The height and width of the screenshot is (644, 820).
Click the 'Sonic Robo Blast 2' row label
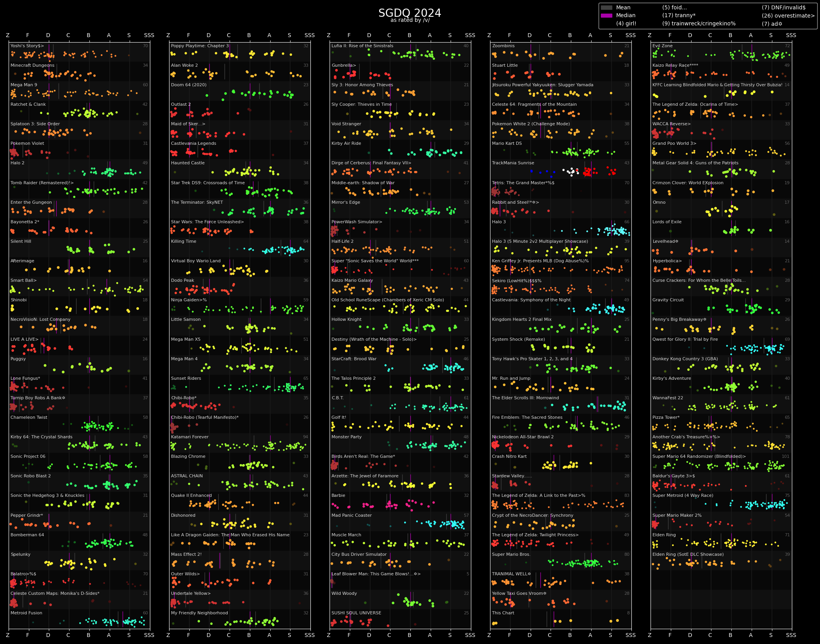coord(30,476)
